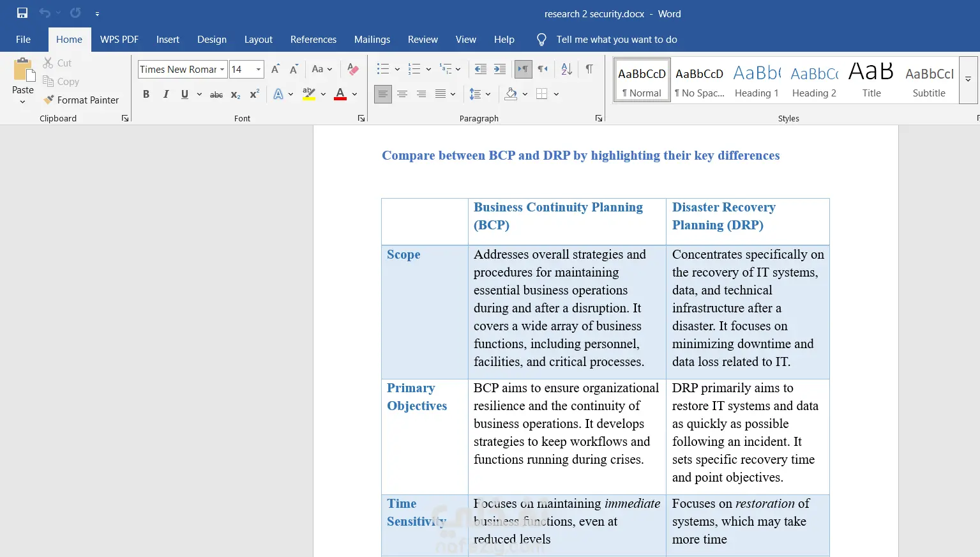Expand the Styles gallery
980x557 pixels.
pyautogui.click(x=968, y=80)
